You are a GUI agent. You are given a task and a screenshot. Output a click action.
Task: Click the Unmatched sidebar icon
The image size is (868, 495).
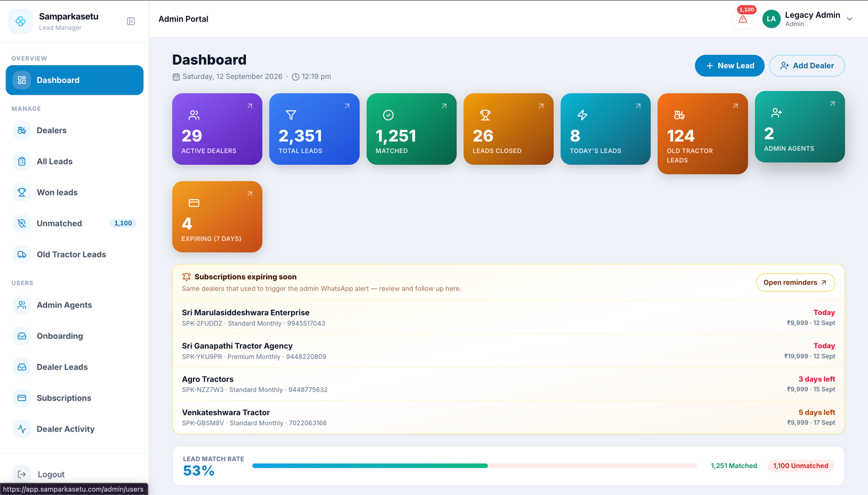(x=22, y=223)
